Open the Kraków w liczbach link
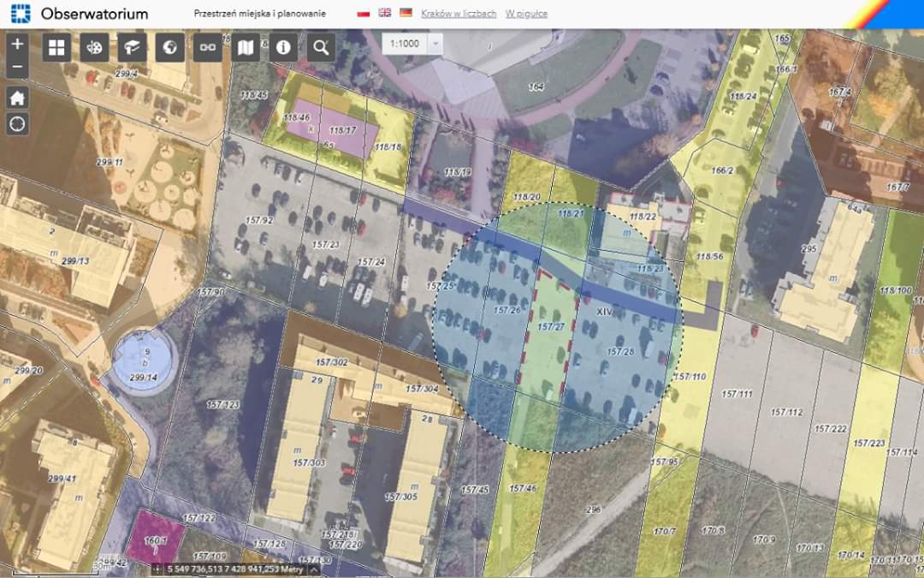Viewport: 924px width, 578px height. coord(459,13)
